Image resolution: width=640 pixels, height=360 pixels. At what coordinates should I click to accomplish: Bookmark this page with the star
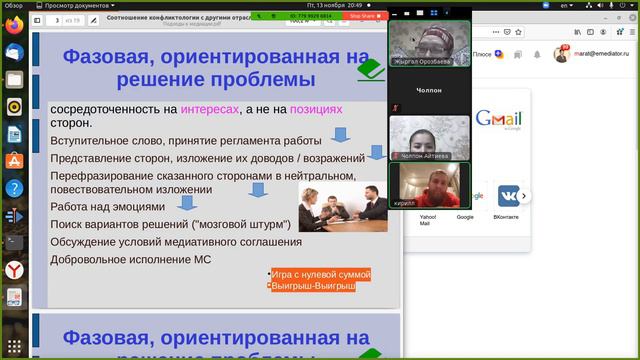coord(518,32)
